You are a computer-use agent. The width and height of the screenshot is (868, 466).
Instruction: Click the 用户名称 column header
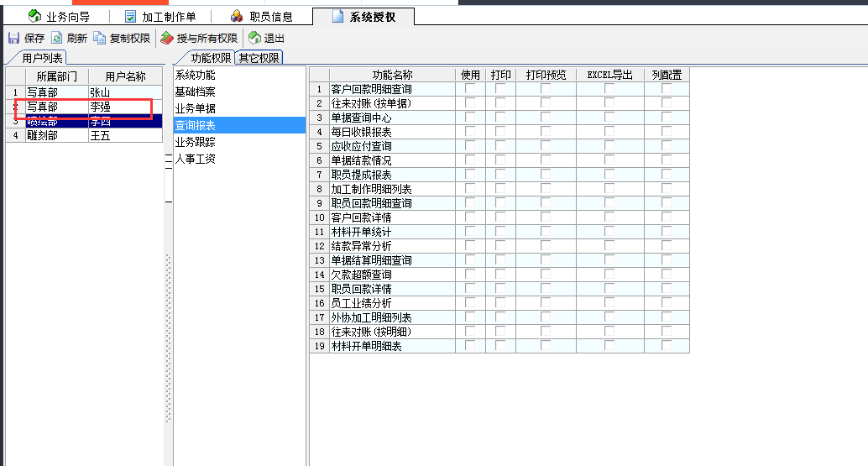point(126,76)
